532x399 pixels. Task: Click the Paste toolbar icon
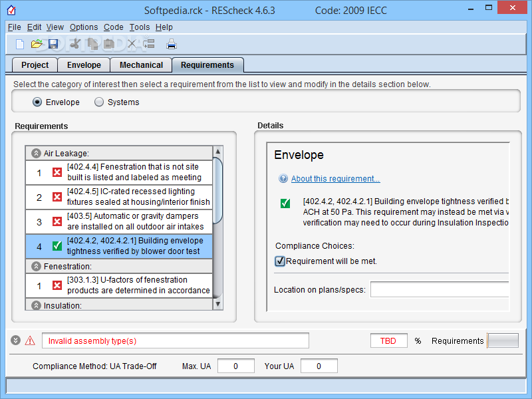click(108, 44)
